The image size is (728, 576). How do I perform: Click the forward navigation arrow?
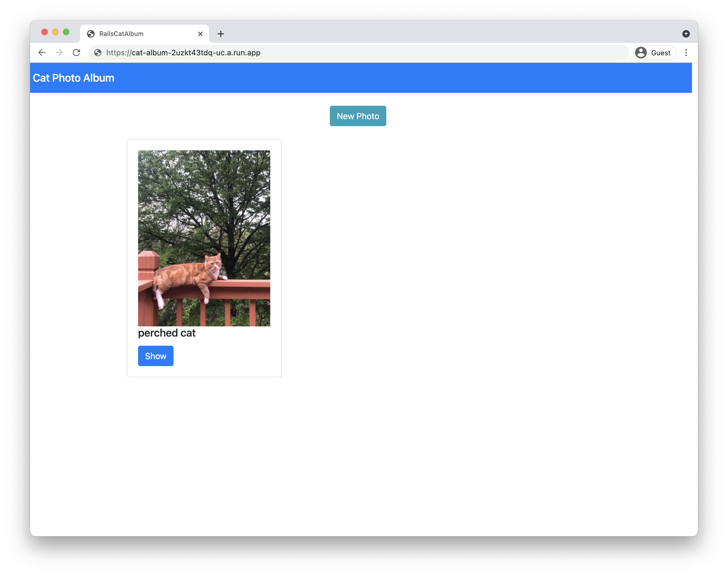tap(59, 53)
